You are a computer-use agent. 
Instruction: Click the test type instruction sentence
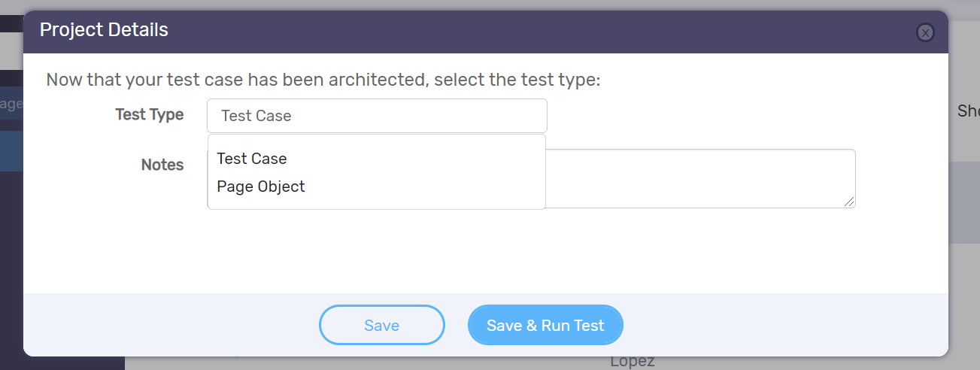click(x=323, y=80)
